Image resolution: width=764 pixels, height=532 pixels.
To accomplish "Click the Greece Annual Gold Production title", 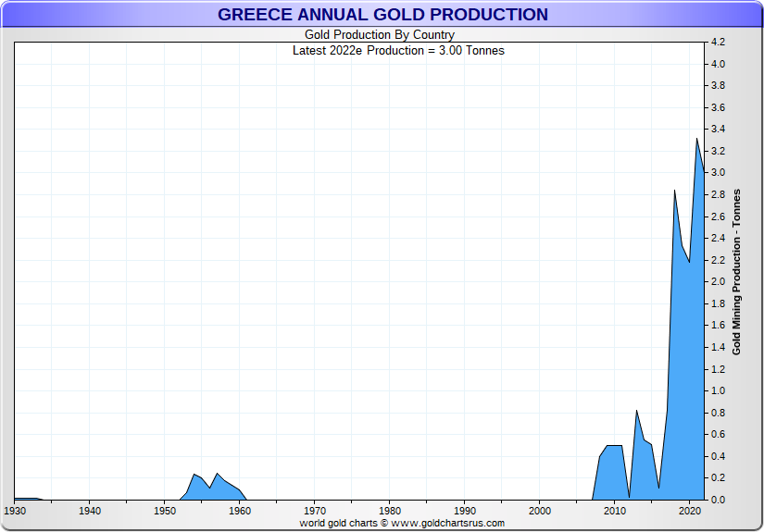I will tap(382, 15).
